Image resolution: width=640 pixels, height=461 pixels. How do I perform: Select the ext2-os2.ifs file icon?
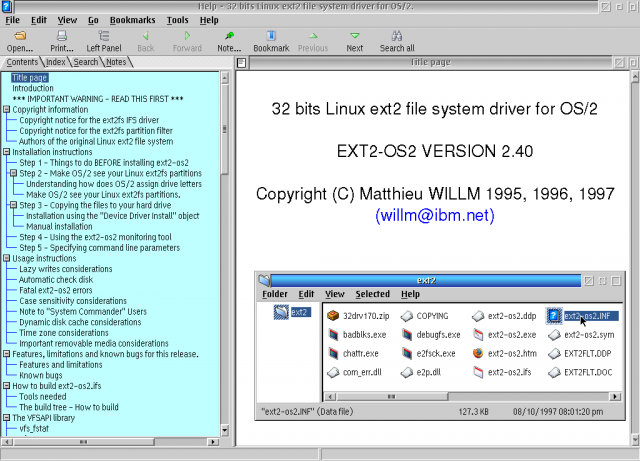[478, 372]
